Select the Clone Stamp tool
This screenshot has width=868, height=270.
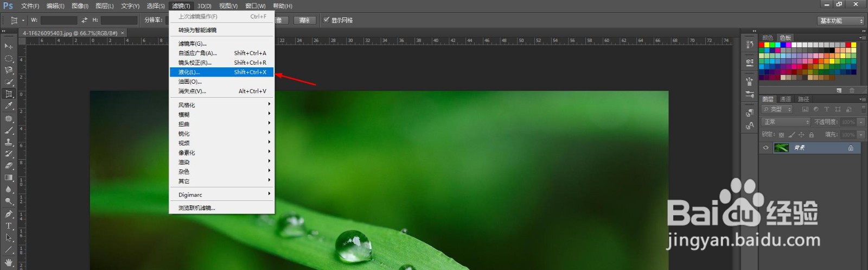pyautogui.click(x=9, y=142)
